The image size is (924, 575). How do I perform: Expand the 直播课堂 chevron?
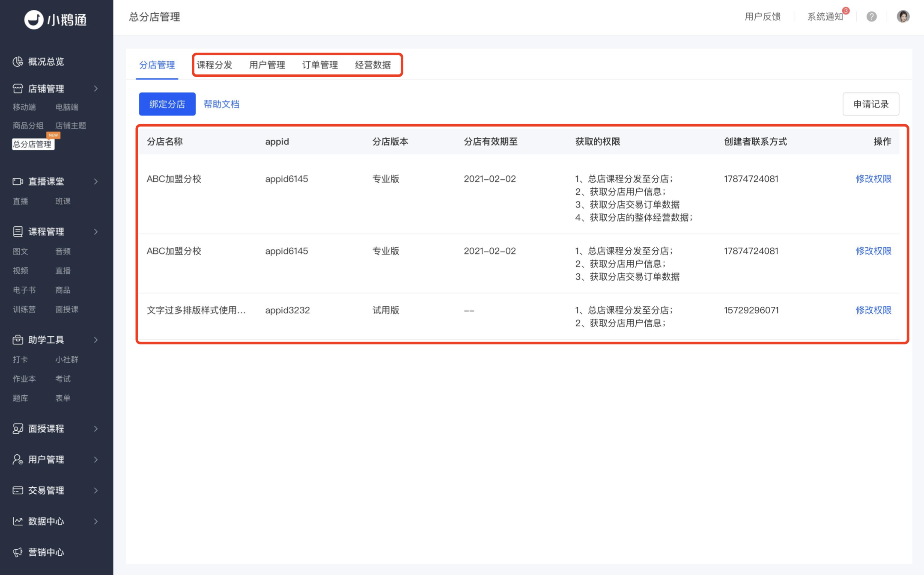pos(96,181)
